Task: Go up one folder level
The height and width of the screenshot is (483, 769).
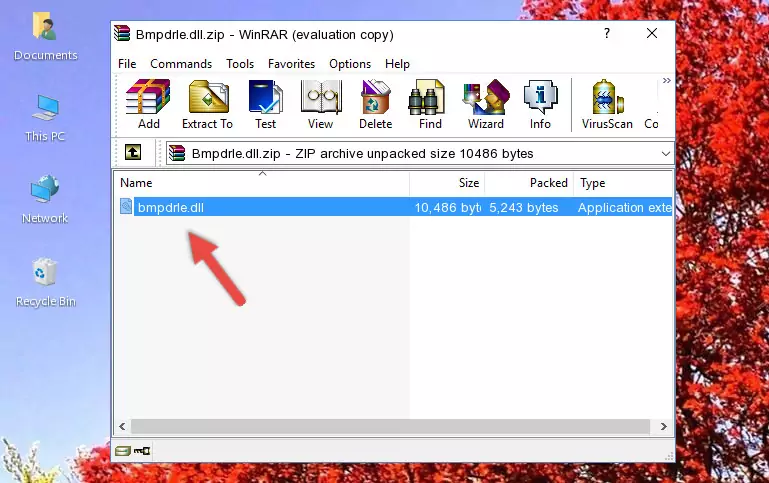Action: (x=133, y=153)
